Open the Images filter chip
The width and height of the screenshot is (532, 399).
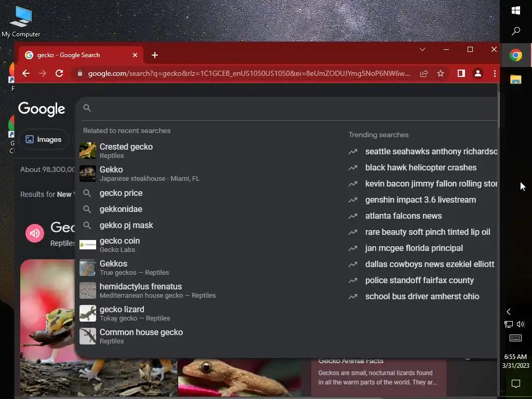(44, 139)
